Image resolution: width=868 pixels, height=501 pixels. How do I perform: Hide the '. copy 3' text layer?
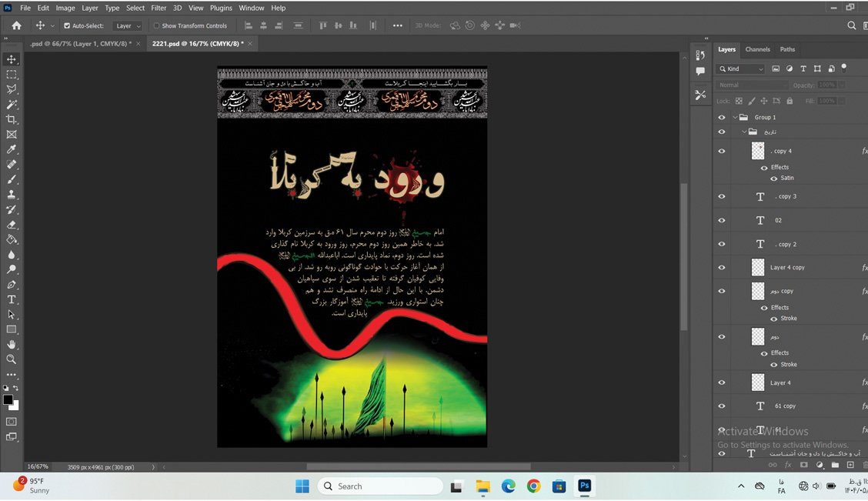click(x=721, y=196)
